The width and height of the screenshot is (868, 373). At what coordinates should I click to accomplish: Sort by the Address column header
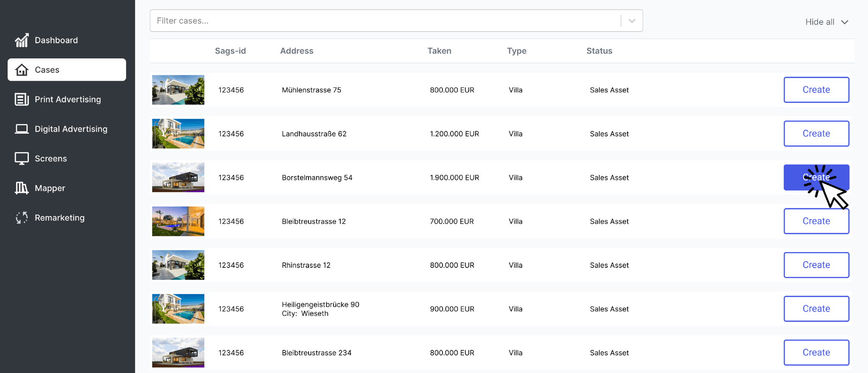point(297,51)
